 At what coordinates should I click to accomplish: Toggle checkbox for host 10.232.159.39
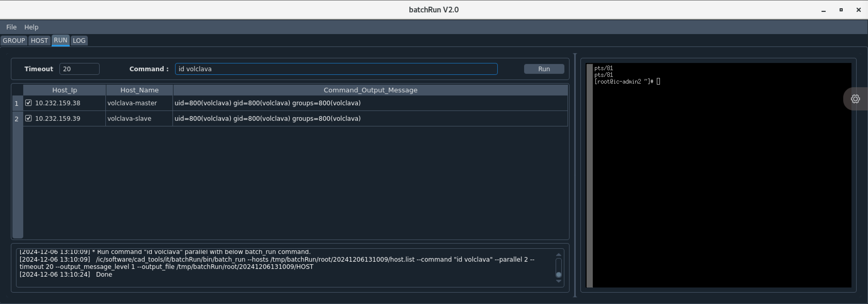tap(29, 118)
